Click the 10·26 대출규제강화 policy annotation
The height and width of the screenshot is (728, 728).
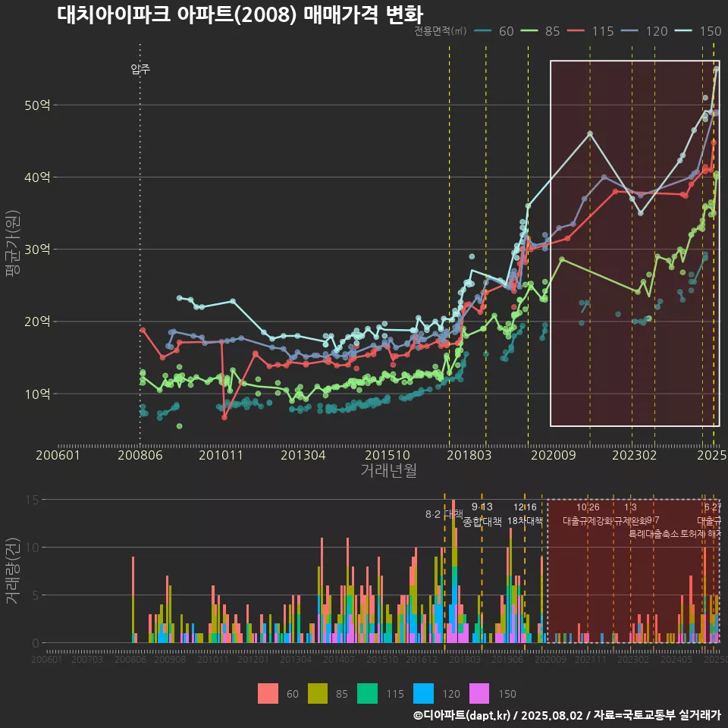[588, 514]
